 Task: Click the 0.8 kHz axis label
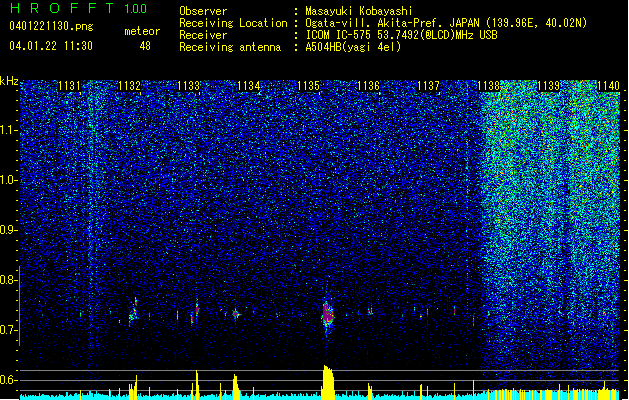pyautogui.click(x=7, y=280)
